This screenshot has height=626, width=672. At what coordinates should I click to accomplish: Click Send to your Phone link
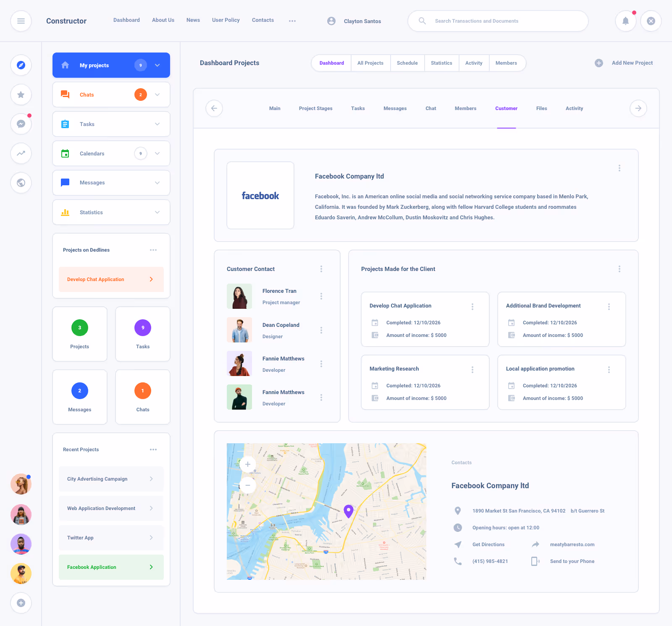click(572, 561)
